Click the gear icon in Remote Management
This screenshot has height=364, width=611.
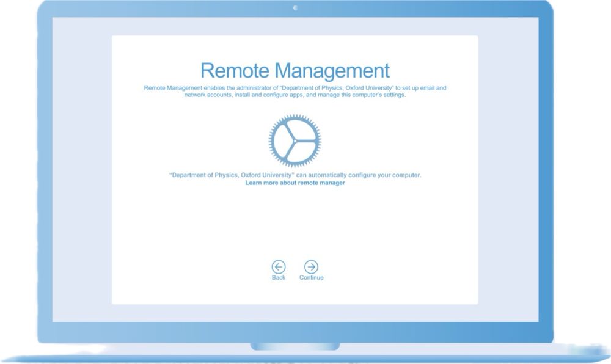click(295, 141)
